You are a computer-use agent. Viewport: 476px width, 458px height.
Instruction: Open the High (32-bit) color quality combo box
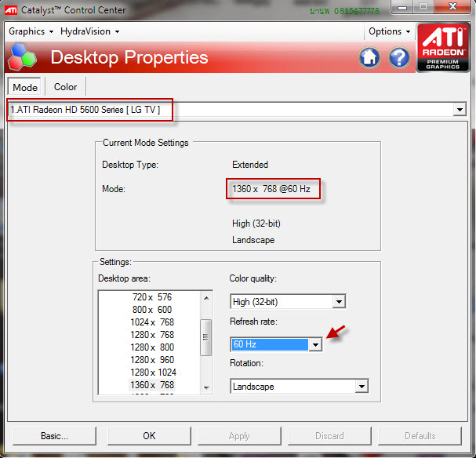tap(288, 302)
